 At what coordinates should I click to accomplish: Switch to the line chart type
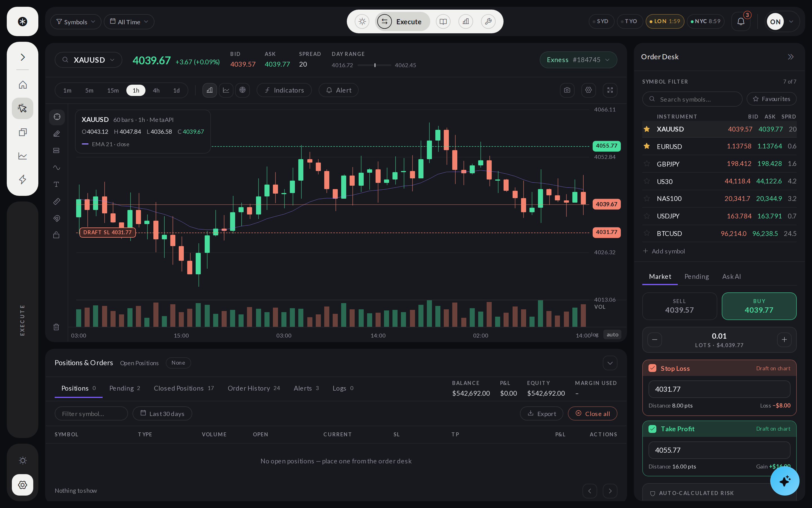(x=226, y=90)
